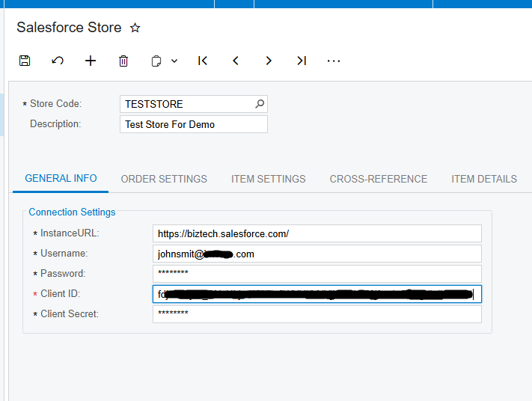Click the Description field
This screenshot has width=532, height=401.
tap(193, 124)
